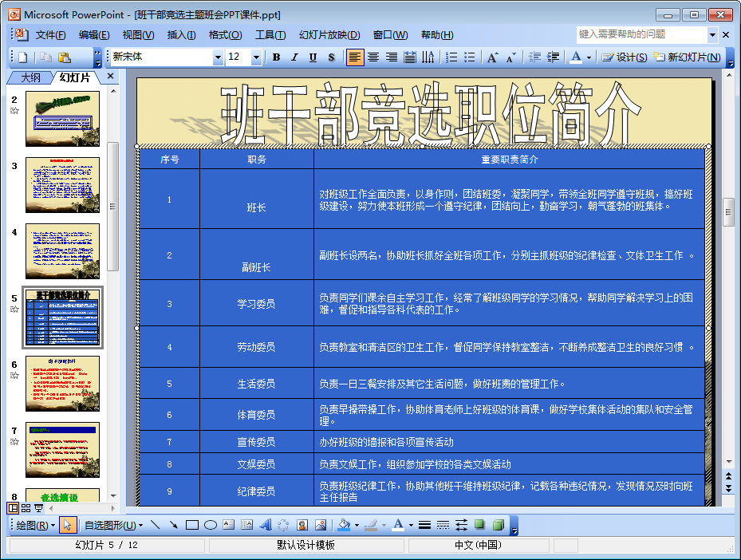Open the 编辑(E) menu
Viewport: 741px width, 560px height.
coord(94,35)
